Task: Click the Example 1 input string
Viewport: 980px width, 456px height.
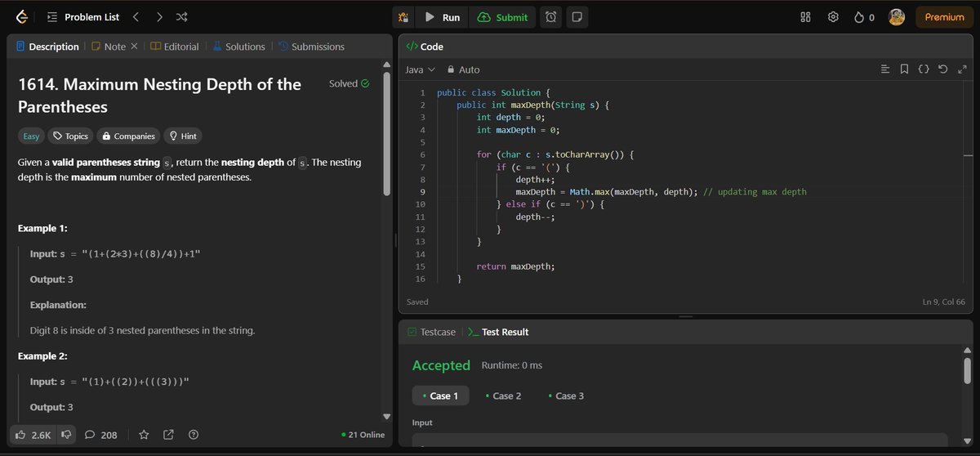Action: coord(140,254)
